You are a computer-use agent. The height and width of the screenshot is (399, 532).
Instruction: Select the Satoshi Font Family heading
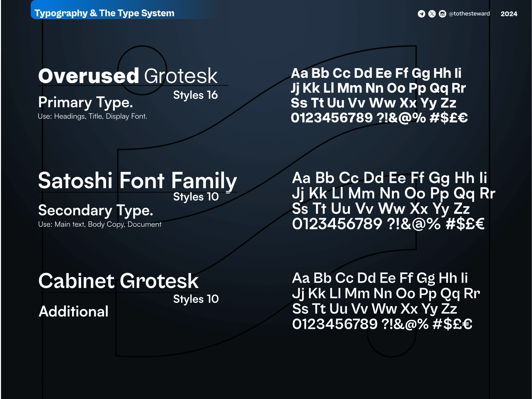[x=138, y=181]
